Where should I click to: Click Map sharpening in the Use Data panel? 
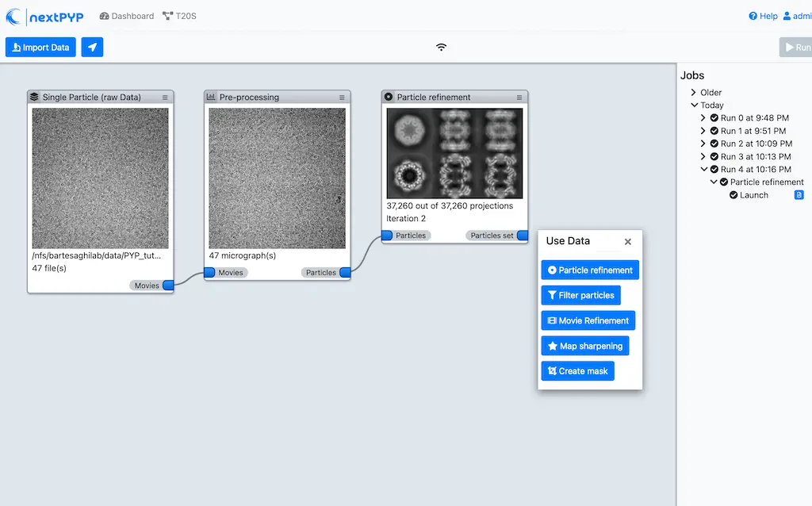click(585, 346)
